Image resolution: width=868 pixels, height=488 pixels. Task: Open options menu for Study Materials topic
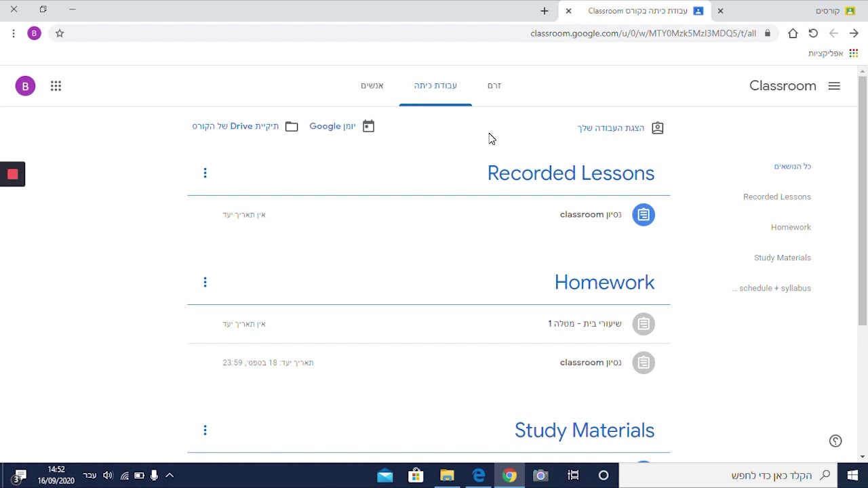pos(205,430)
